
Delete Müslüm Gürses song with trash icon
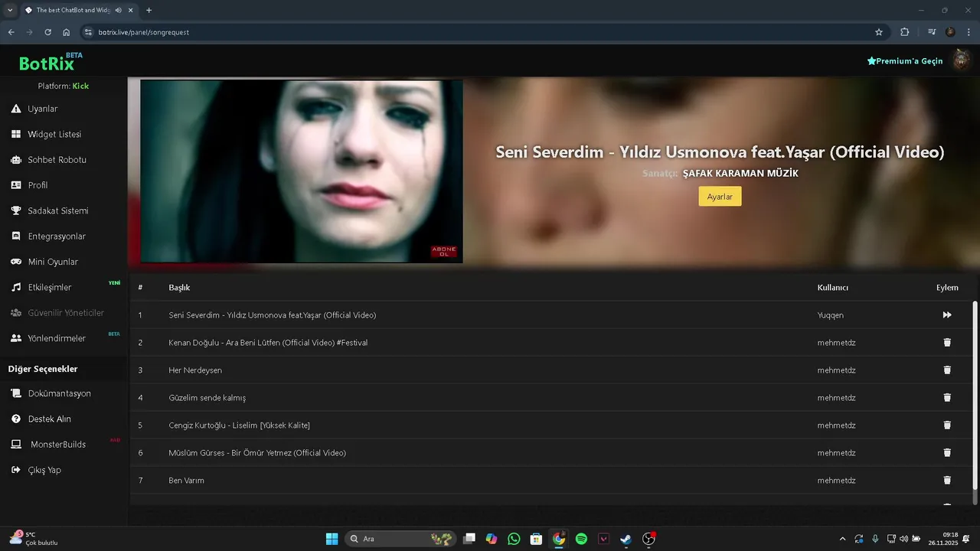tap(947, 453)
